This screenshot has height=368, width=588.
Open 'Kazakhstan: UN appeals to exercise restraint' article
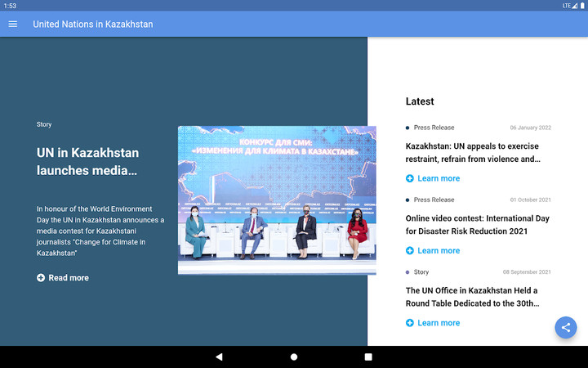pos(474,153)
